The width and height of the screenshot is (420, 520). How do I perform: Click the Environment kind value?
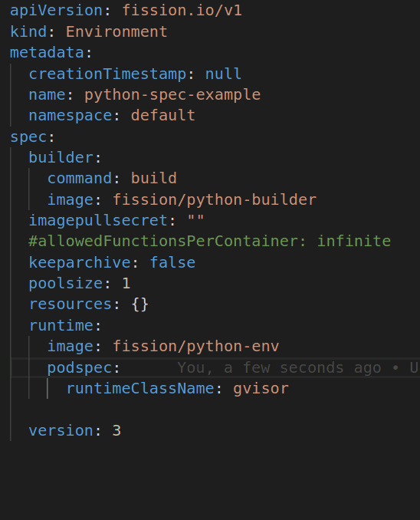point(116,32)
